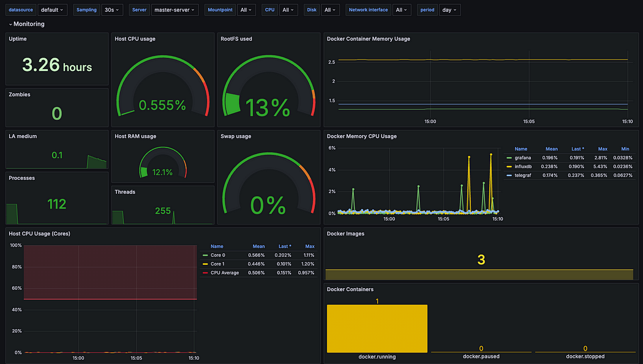This screenshot has height=364, width=643.
Task: Click the 3.26 hours uptime value
Action: [x=57, y=65]
